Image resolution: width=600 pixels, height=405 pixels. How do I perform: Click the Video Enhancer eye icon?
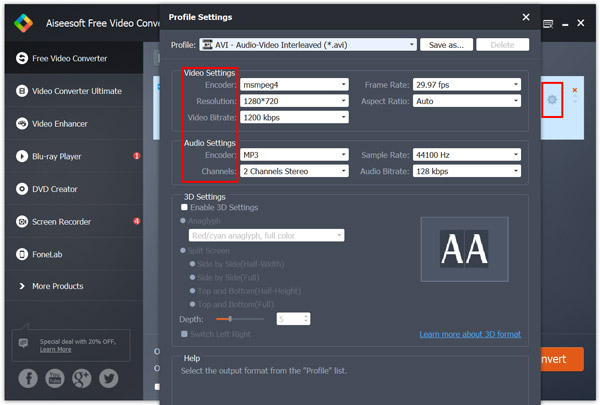22,124
